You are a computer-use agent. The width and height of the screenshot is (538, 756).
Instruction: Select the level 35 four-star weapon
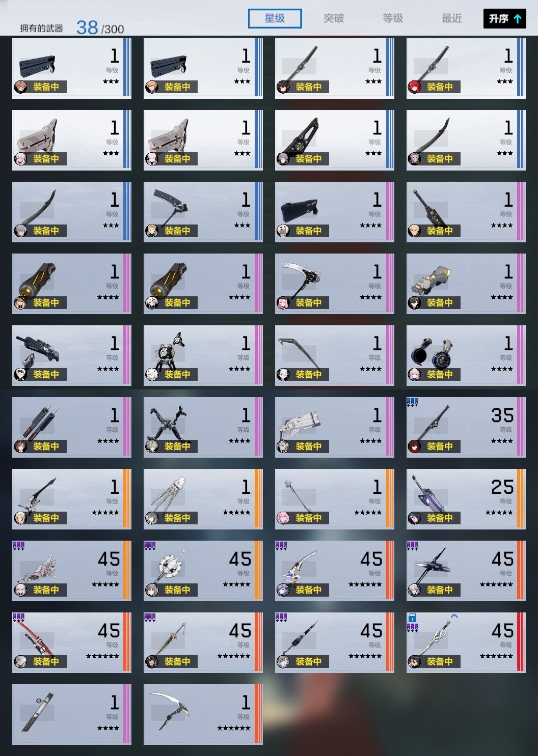click(x=466, y=427)
